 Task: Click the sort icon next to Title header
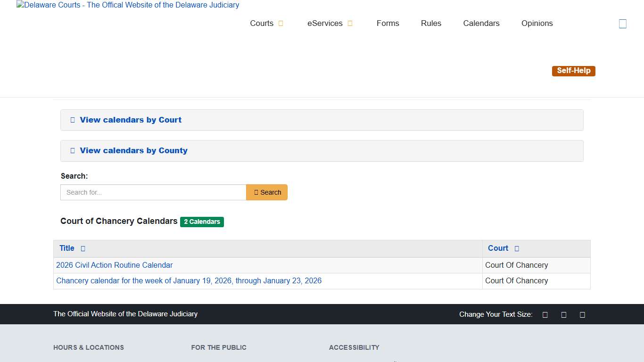click(82, 248)
